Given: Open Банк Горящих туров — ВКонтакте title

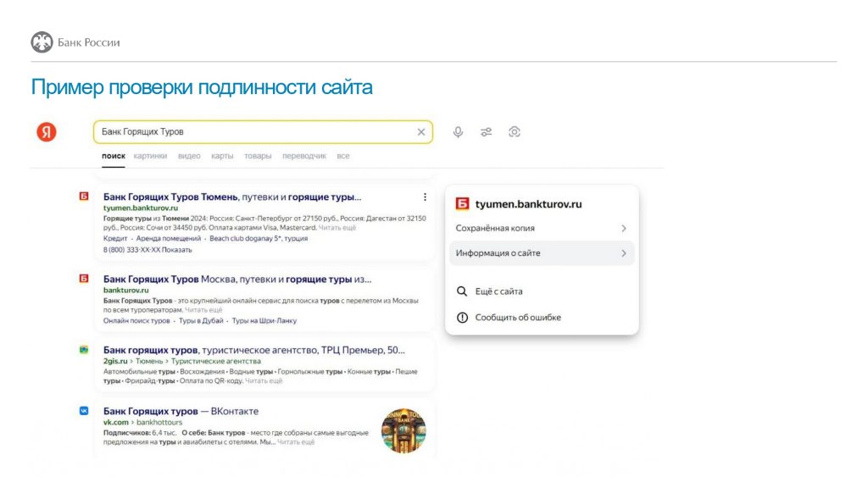Looking at the screenshot, I should click(x=181, y=411).
